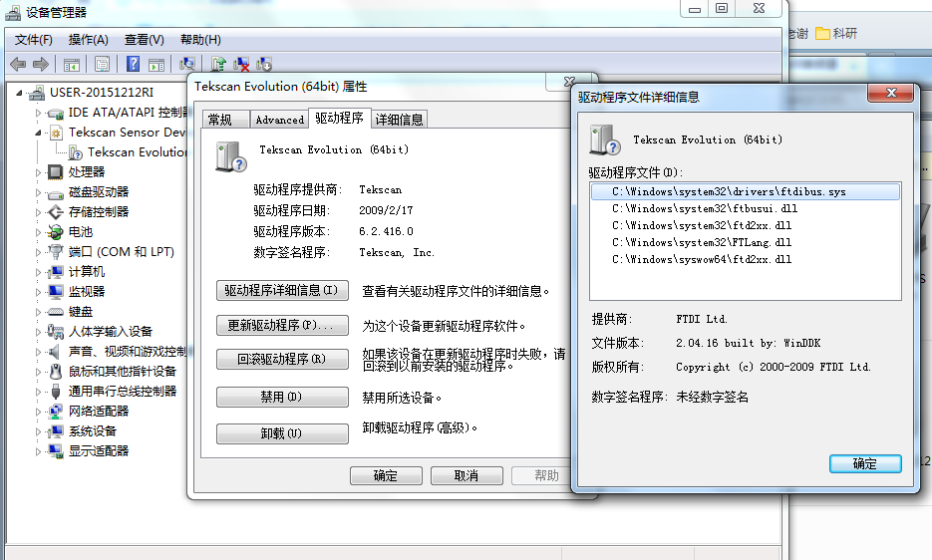This screenshot has height=560, width=932.
Task: Toggle the action pane toolbar icon
Action: [156, 64]
